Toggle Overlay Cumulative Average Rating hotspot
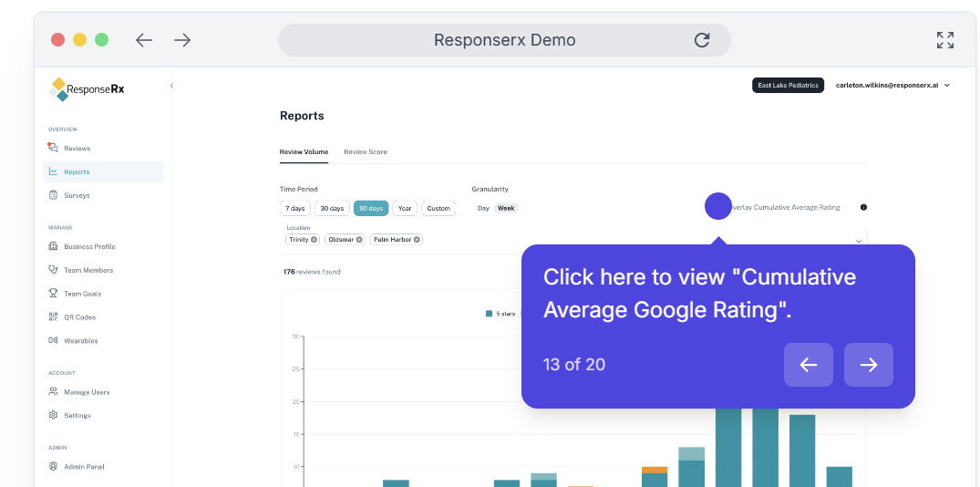980x487 pixels. click(718, 206)
